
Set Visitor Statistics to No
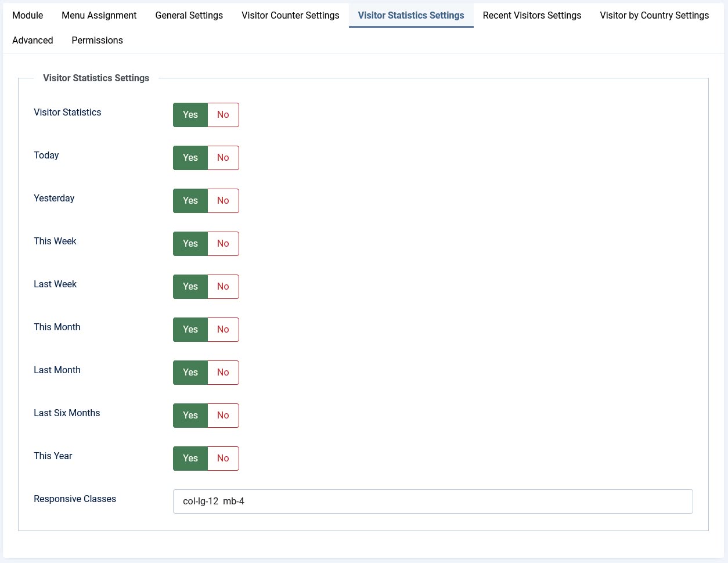(223, 115)
